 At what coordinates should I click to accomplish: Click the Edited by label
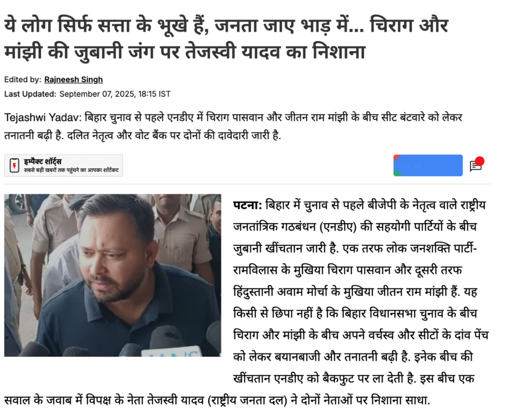tap(23, 79)
